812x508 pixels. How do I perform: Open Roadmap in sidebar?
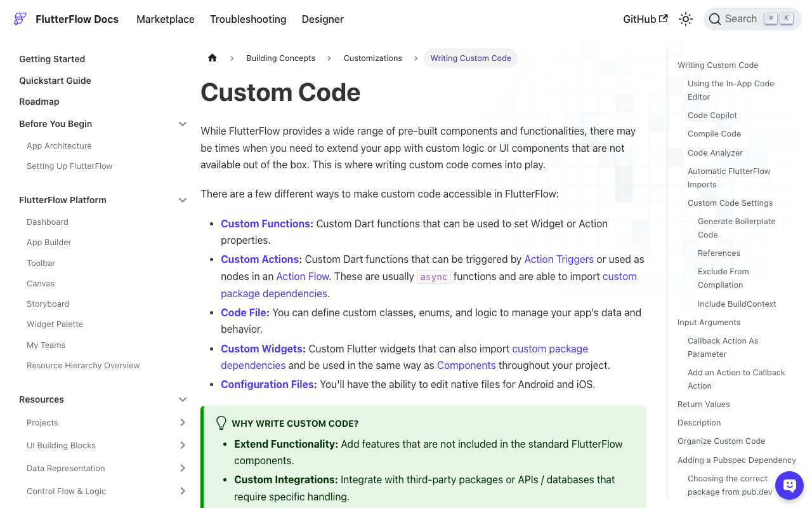[x=39, y=102]
